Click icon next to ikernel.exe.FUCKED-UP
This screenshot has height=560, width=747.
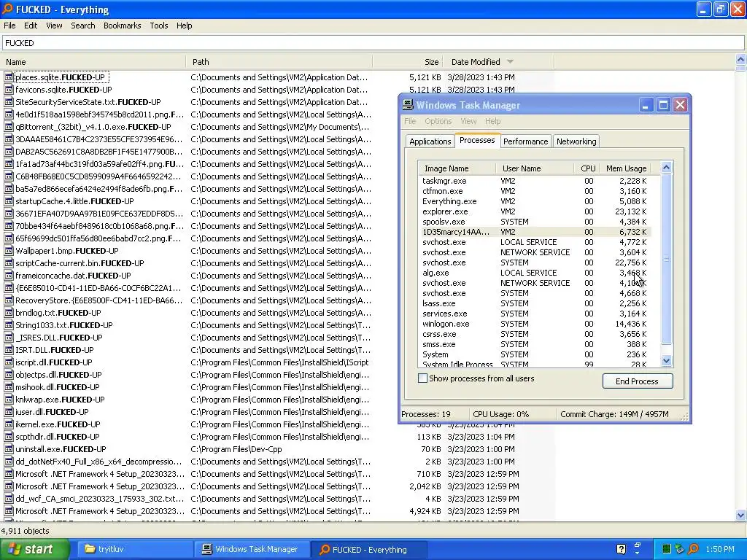(x=9, y=424)
